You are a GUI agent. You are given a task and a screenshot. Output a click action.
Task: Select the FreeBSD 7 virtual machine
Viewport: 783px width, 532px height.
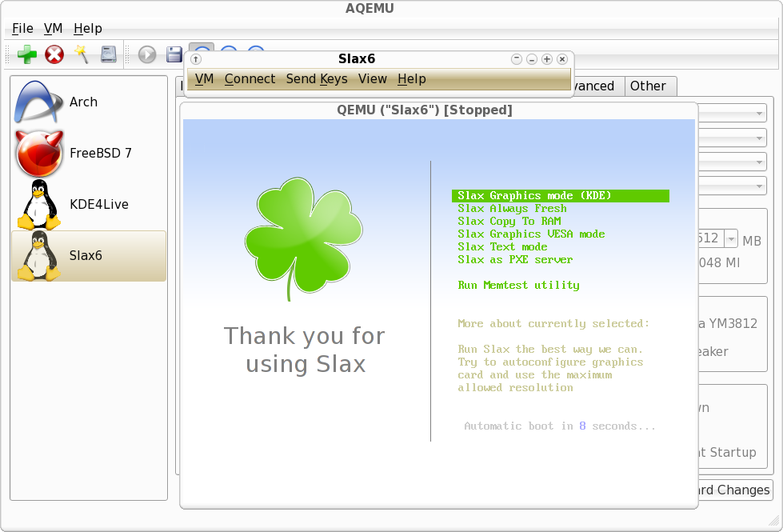(x=89, y=154)
